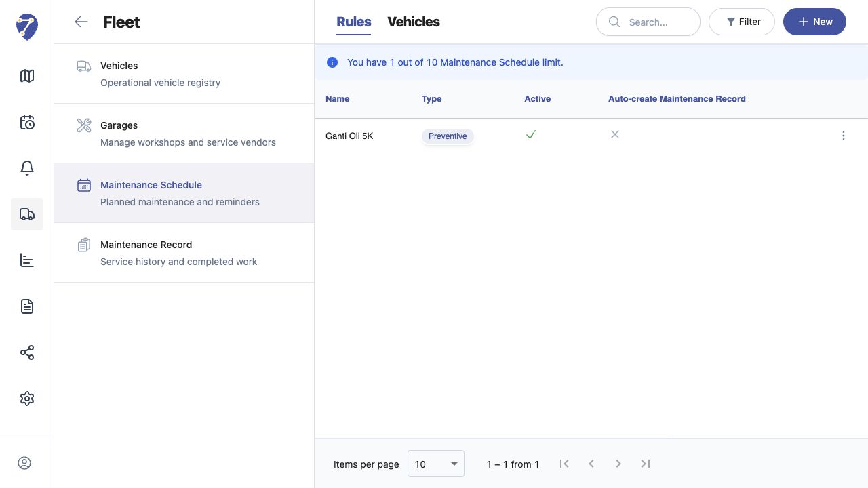Click Auto-create Maintenance Record column header
Image resolution: width=868 pixels, height=488 pixels.
(x=677, y=98)
